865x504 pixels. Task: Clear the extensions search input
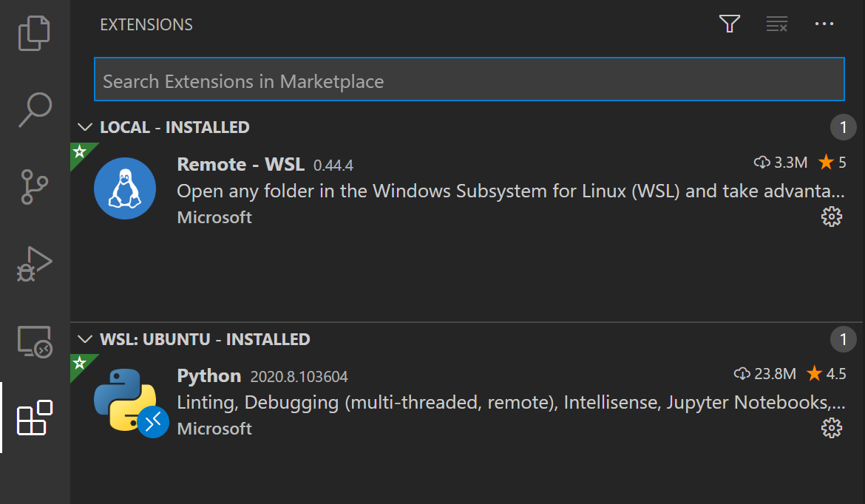pyautogui.click(x=776, y=24)
